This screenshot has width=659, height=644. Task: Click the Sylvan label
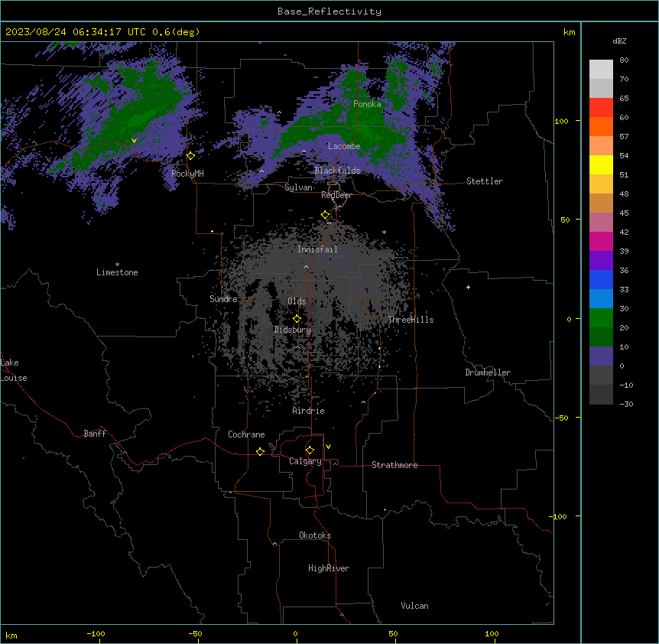click(298, 187)
